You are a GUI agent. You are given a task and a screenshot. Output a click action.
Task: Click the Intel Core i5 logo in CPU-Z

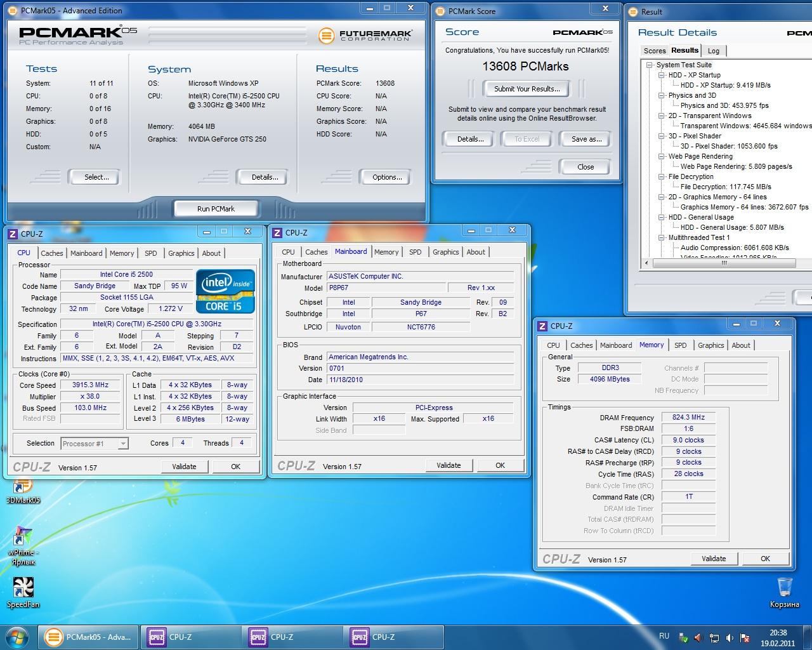[225, 291]
